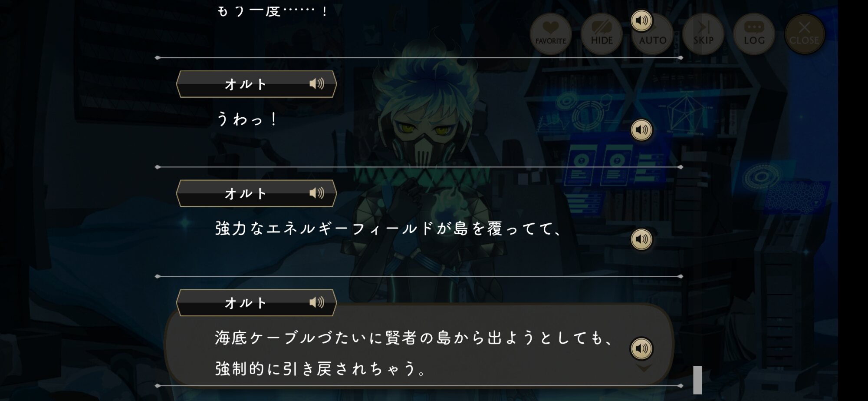Tap speaker icon on first オルト nameplate
This screenshot has width=868, height=401.
pyautogui.click(x=317, y=83)
